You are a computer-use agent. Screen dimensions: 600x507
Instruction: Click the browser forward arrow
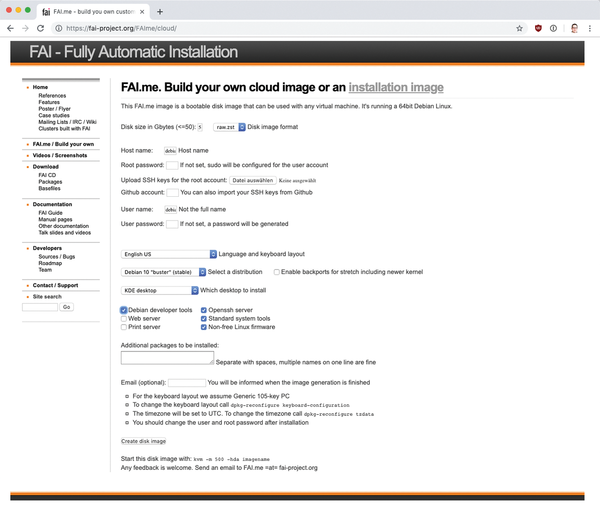click(25, 28)
